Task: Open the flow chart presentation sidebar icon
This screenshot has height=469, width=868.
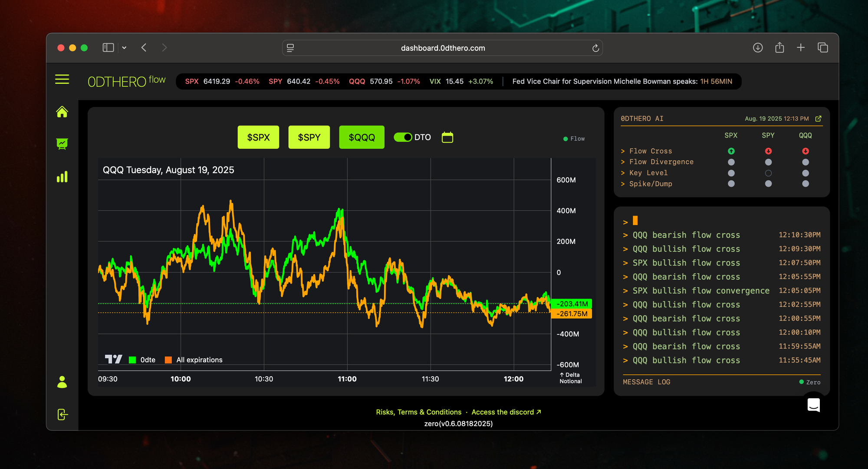Action: click(x=62, y=144)
